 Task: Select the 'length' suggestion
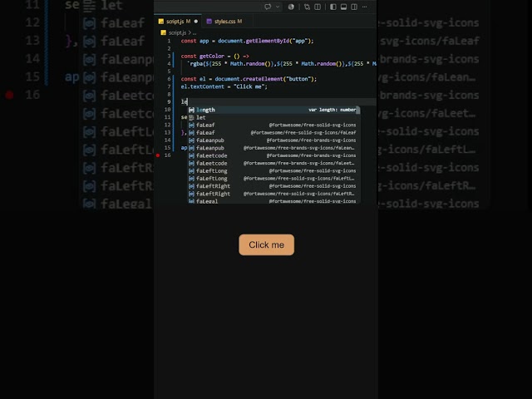pyautogui.click(x=273, y=110)
